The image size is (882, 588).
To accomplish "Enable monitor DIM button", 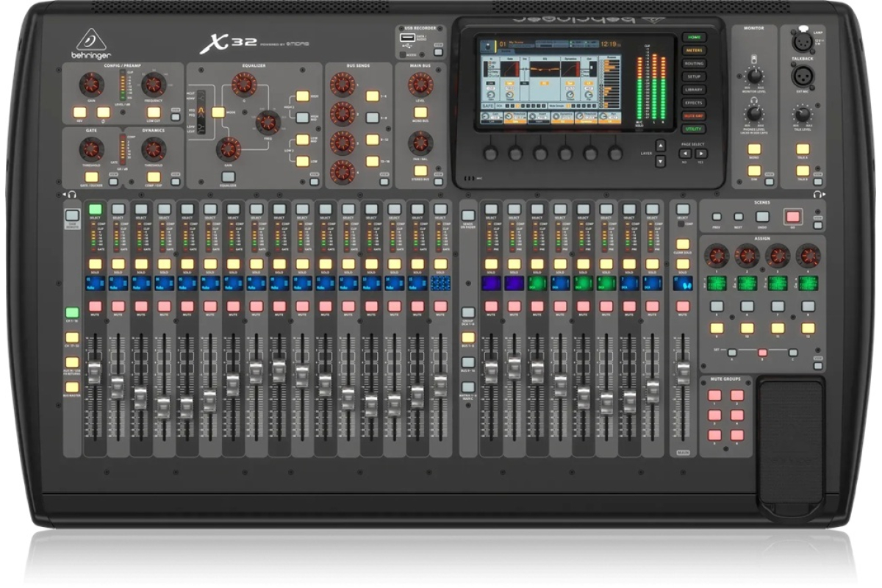I will coord(754,171).
